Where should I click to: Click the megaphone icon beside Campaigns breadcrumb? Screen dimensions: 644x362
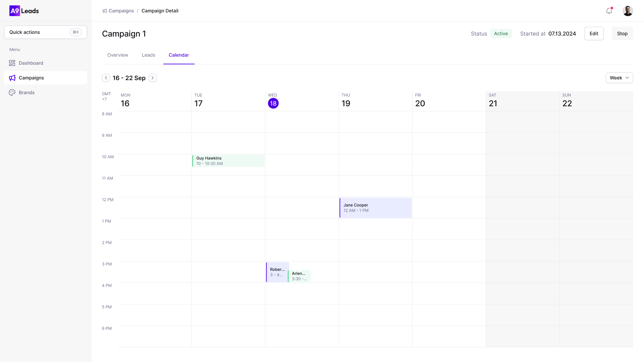(105, 11)
